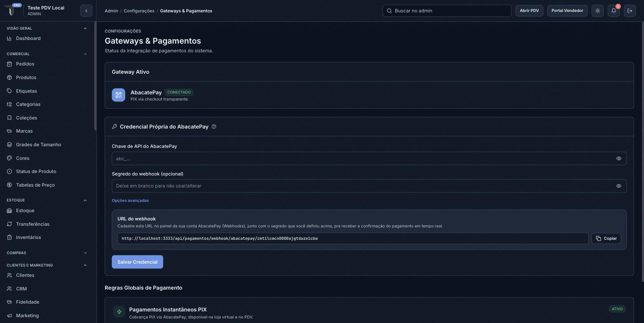Collapse the Clientes e Marketing section
644x323 pixels.
(85, 265)
